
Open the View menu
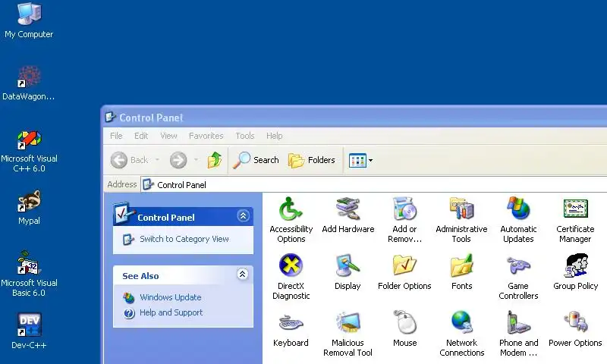[x=168, y=136]
